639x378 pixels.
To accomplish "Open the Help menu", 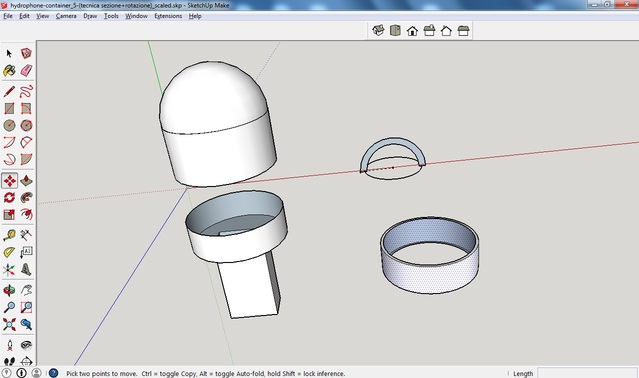I will pos(195,16).
